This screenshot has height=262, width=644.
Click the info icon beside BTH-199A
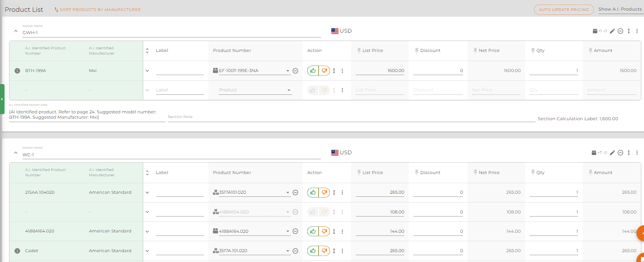(17, 71)
